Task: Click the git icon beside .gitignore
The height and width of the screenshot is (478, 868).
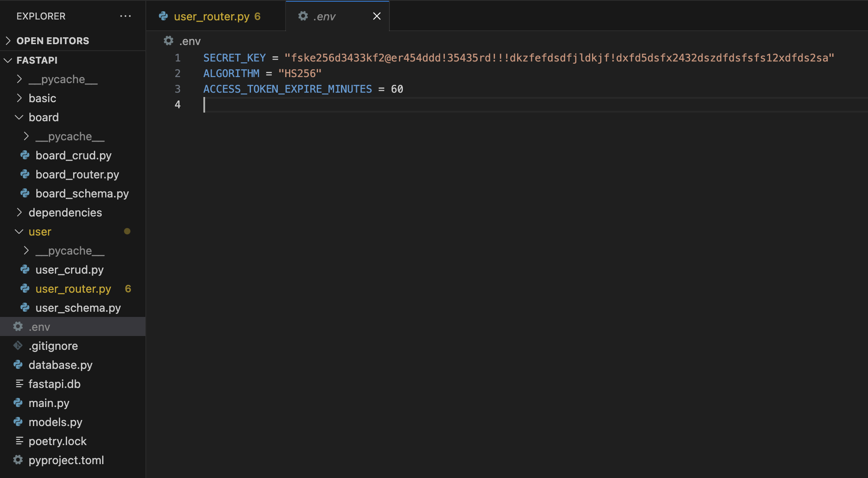Action: tap(18, 346)
